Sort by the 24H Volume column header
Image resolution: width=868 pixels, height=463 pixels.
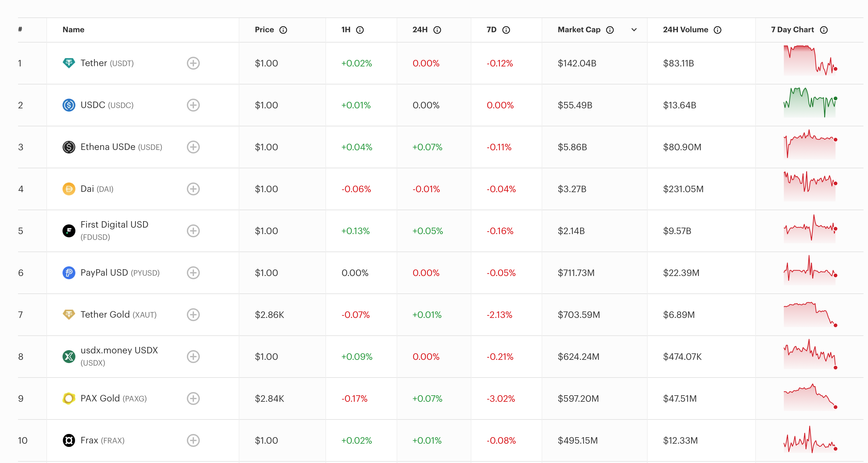pyautogui.click(x=685, y=30)
